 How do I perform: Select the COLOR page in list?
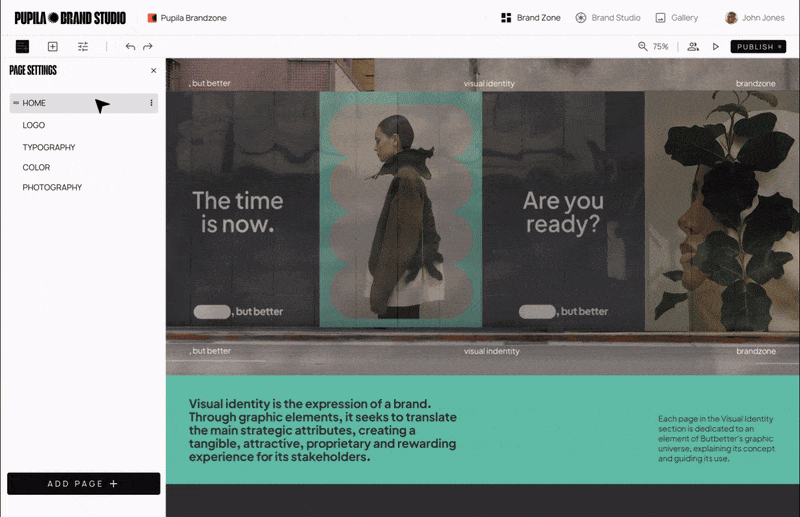click(x=36, y=167)
